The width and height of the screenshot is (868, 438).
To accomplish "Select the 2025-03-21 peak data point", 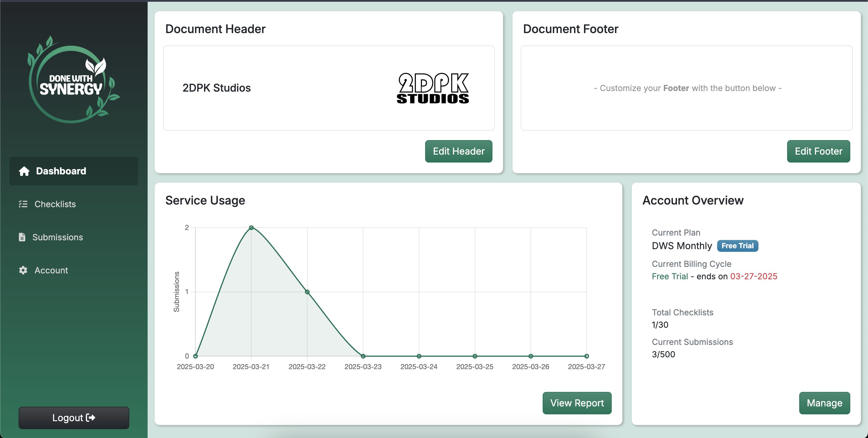I will coord(251,228).
